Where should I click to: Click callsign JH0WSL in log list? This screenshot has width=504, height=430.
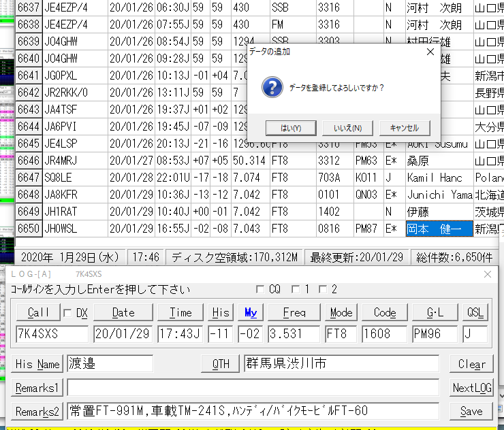tap(61, 229)
